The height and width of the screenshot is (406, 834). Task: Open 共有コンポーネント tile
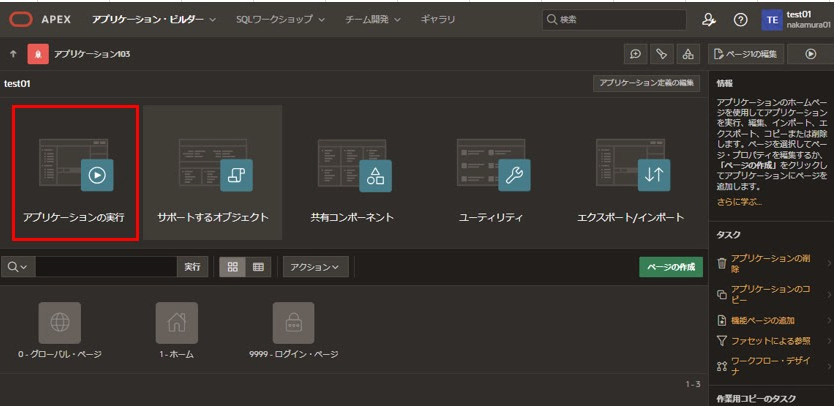351,172
